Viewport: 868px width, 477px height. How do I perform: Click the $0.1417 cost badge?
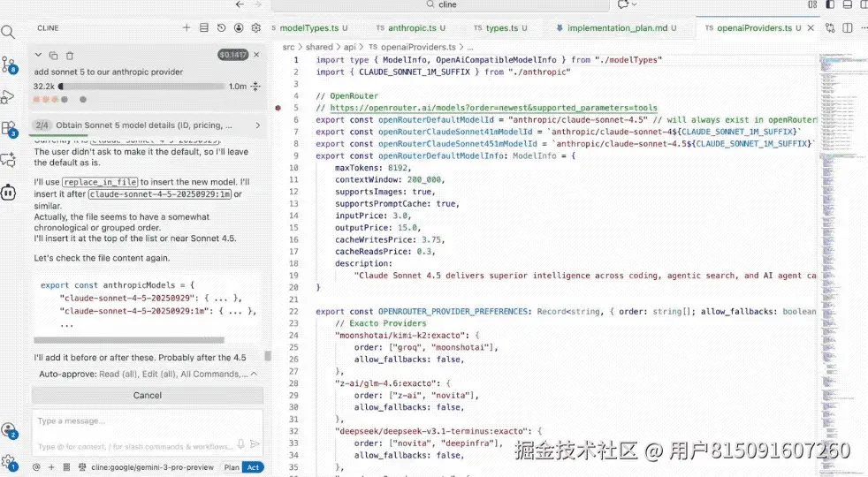tap(232, 55)
